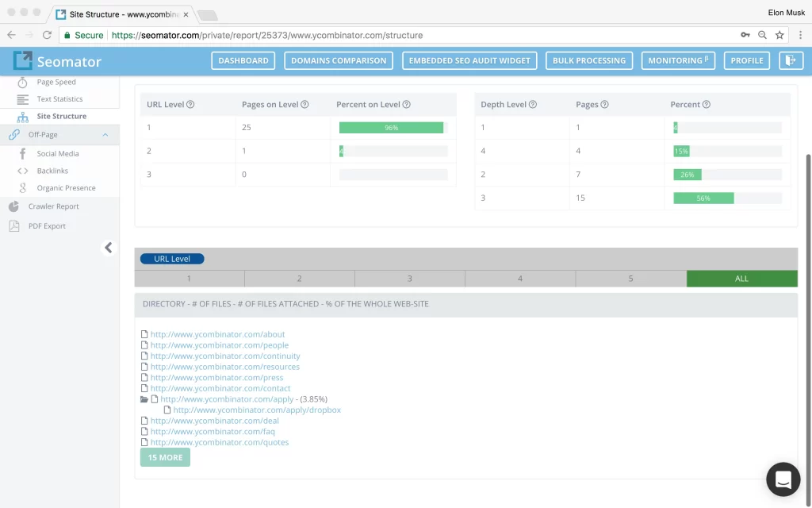
Task: Open Embedded SEO Audit Widget
Action: [x=469, y=60]
